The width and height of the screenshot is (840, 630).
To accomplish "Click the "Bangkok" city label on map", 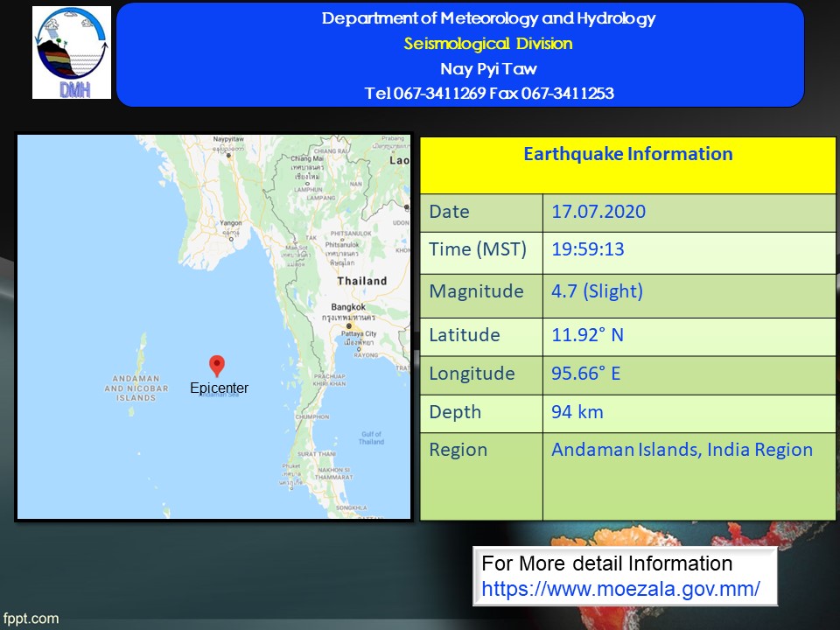I will click(x=348, y=307).
